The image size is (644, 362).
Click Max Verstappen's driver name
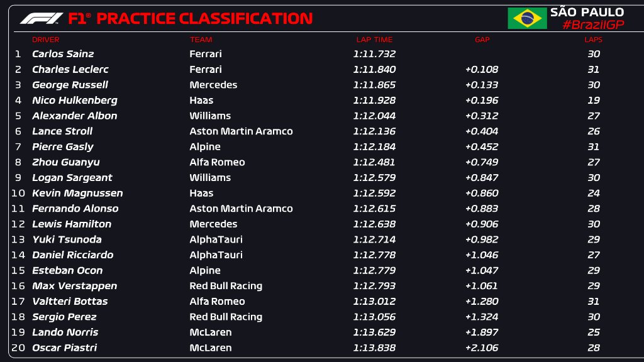pos(74,286)
